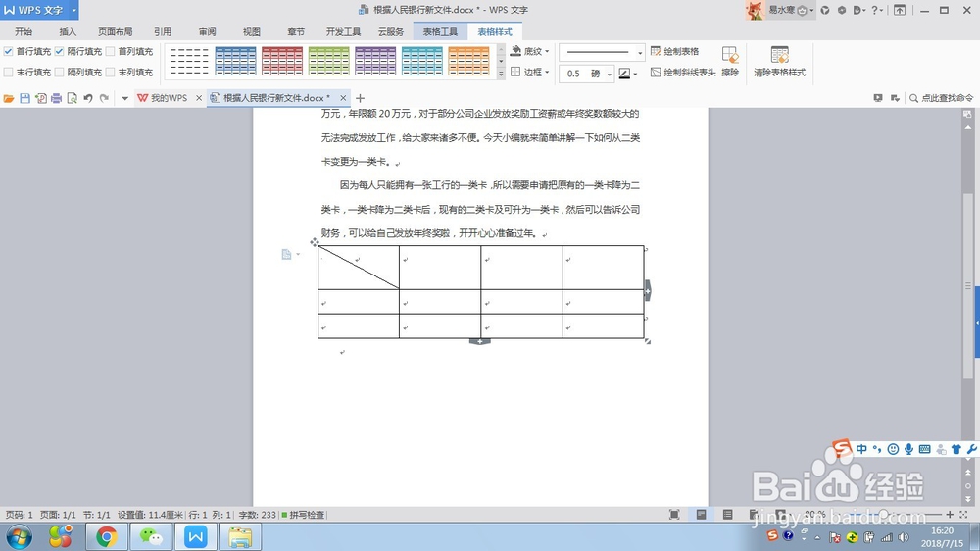Click the table move handle
The width and height of the screenshot is (980, 551).
coord(315,242)
